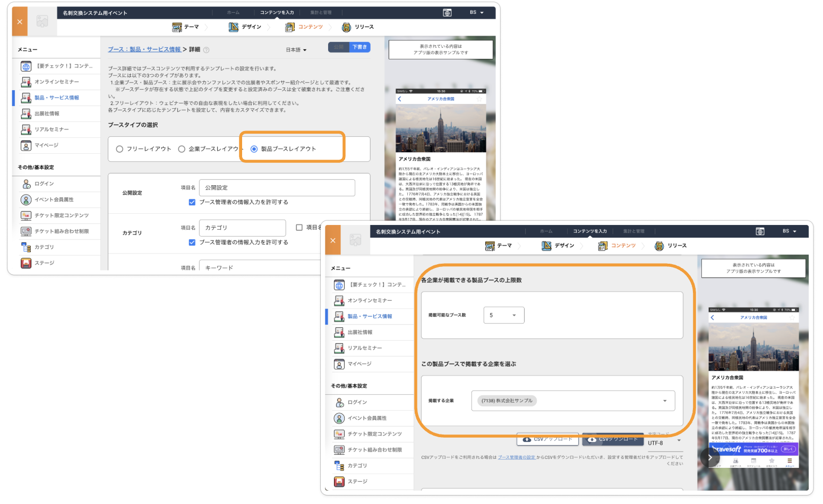This screenshot has height=504, width=823.
Task: Open 集計と管理 tab in lower-right window
Action: pos(634,231)
